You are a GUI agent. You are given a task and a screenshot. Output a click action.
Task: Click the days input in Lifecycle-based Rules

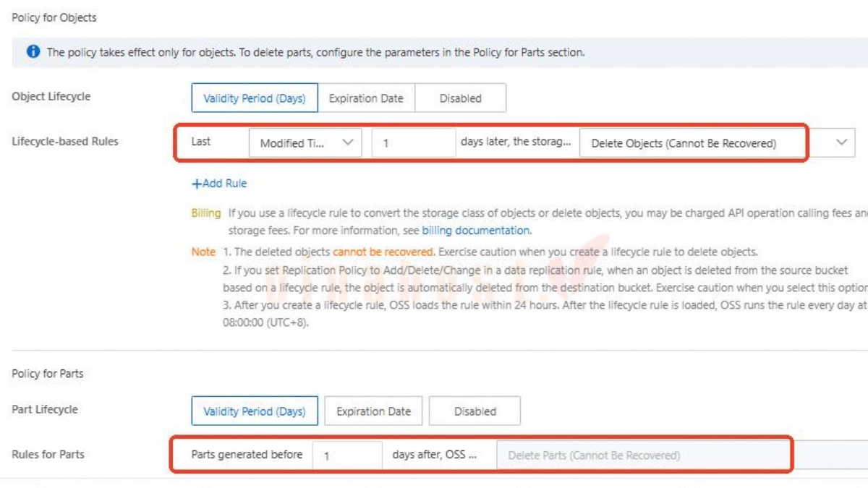click(x=414, y=143)
